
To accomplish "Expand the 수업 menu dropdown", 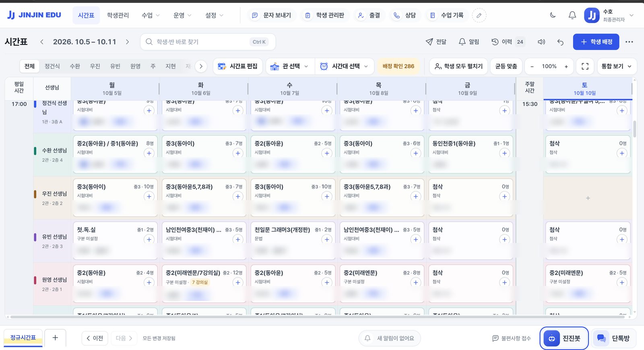I will [x=151, y=15].
